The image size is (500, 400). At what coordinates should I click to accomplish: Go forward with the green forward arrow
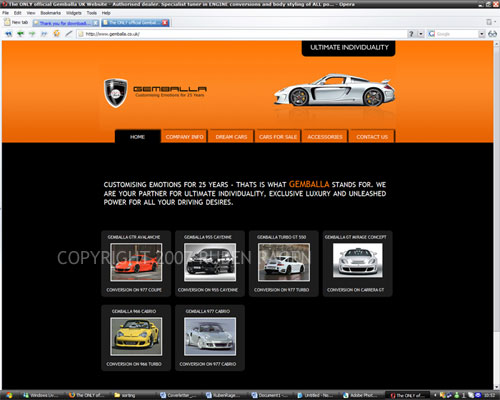pos(32,34)
